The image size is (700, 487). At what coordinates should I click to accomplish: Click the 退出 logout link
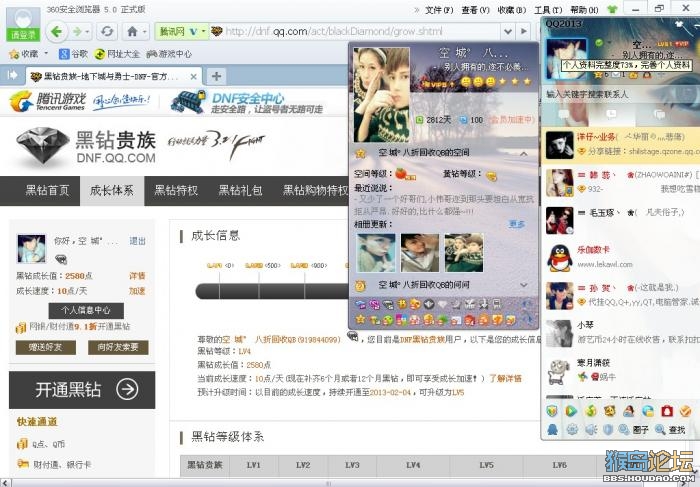(x=138, y=241)
